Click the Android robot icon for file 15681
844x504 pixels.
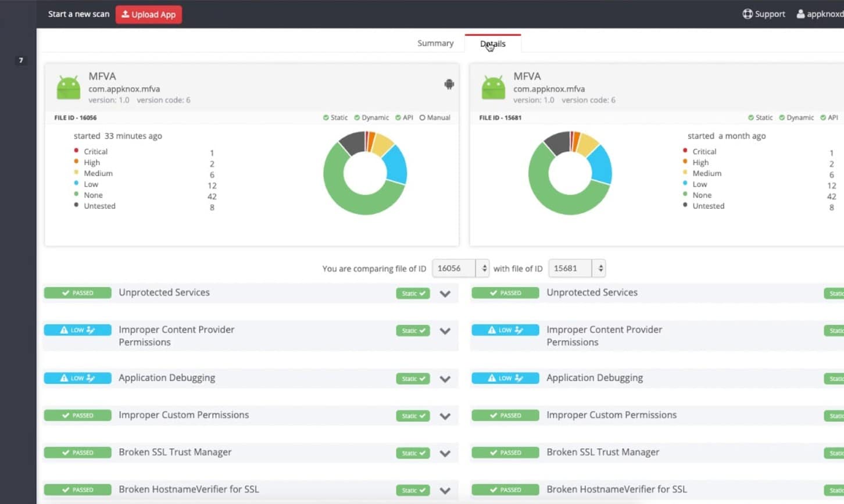tap(493, 87)
